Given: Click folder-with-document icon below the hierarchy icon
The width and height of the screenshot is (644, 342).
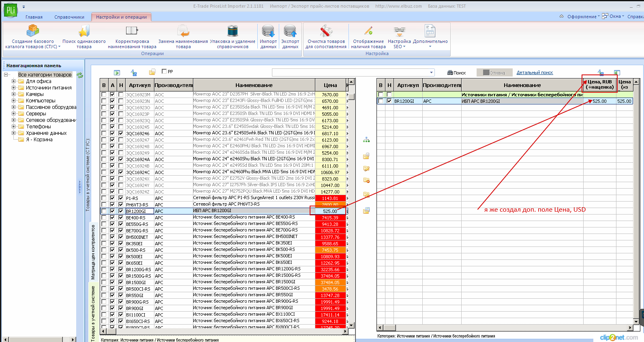Looking at the screenshot, I should (366, 156).
